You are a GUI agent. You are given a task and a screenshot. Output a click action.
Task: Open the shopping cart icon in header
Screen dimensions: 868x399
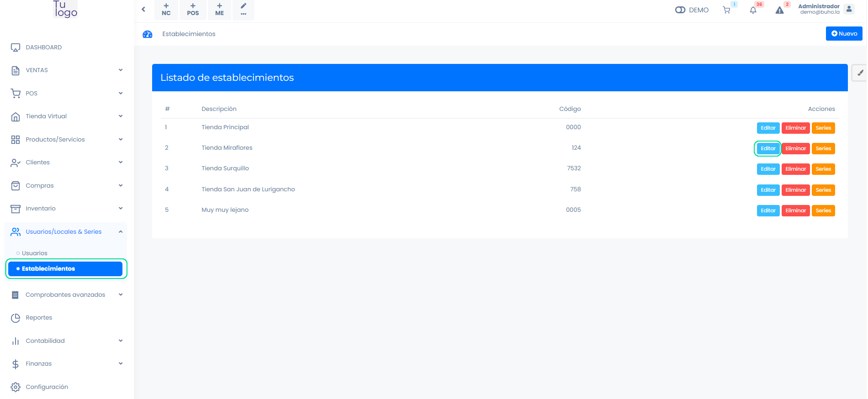click(x=726, y=10)
